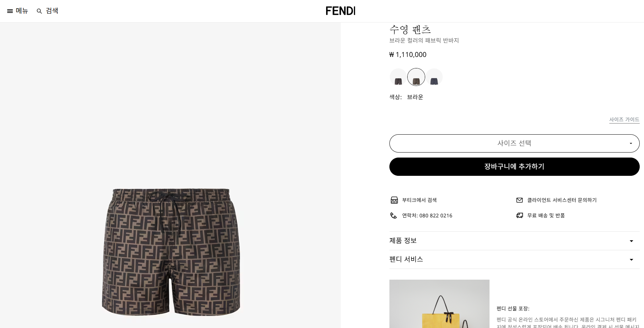Click the free shipping and returns icon
Viewport: 644px width, 328px height.
coord(520,215)
